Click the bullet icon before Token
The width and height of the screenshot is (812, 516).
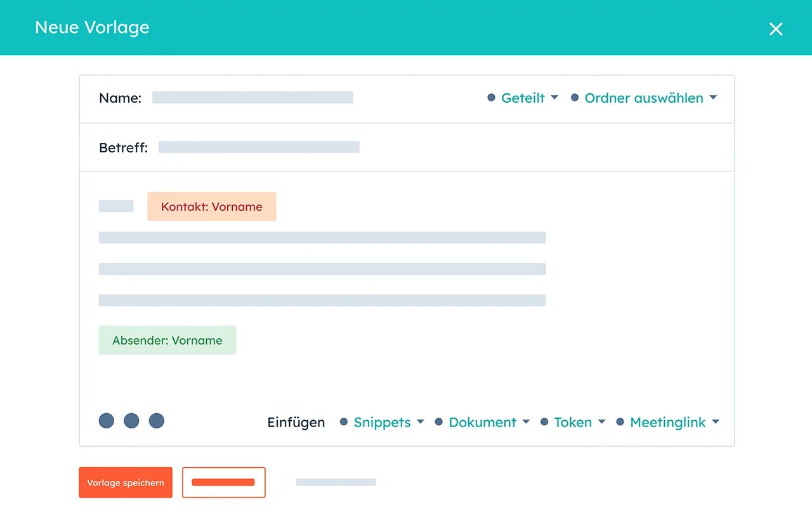[544, 421]
